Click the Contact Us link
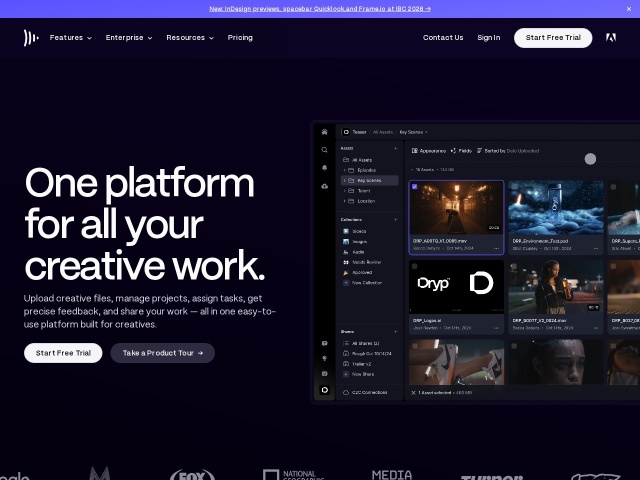Image resolution: width=640 pixels, height=480 pixels. pyautogui.click(x=443, y=38)
